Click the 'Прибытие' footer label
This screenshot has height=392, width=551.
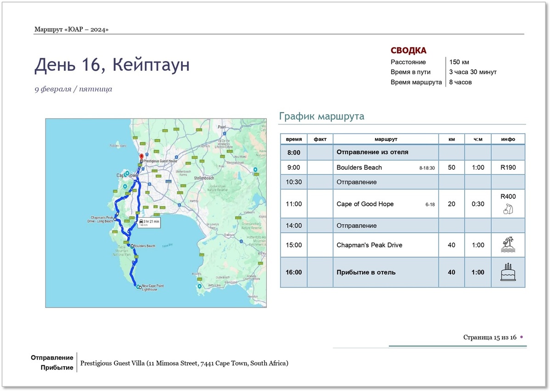(x=57, y=368)
